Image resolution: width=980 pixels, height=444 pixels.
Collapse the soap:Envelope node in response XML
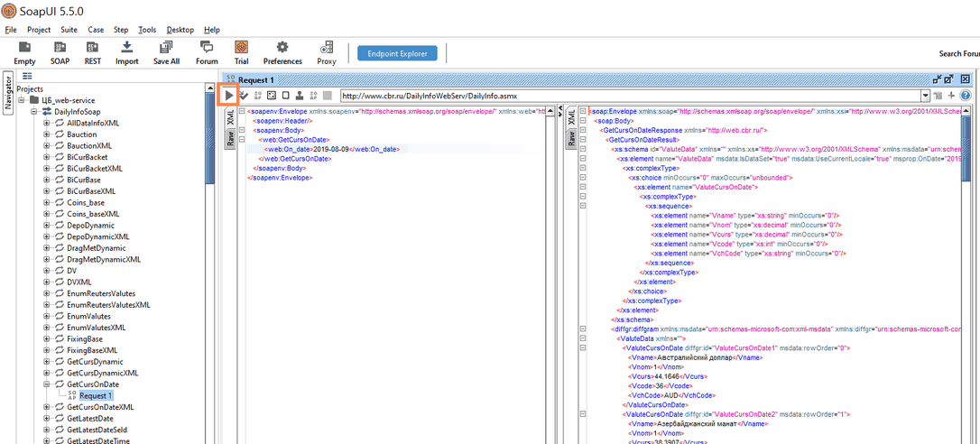click(x=583, y=111)
